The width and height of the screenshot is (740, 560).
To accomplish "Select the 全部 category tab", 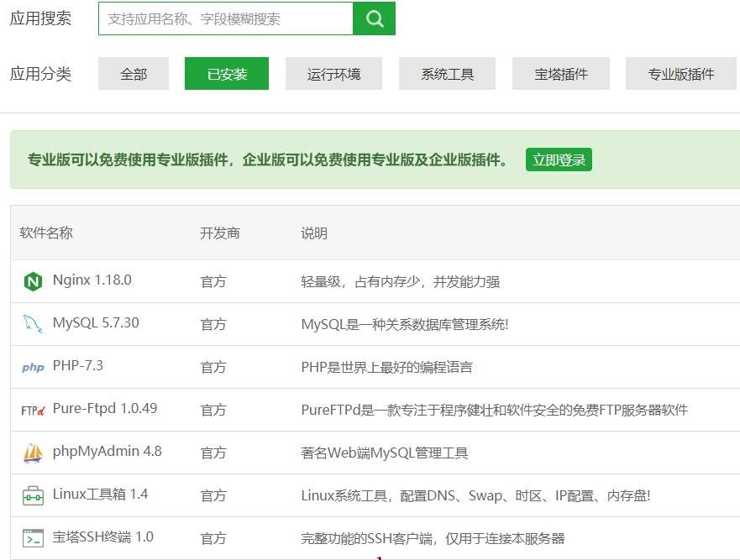I will (x=134, y=74).
